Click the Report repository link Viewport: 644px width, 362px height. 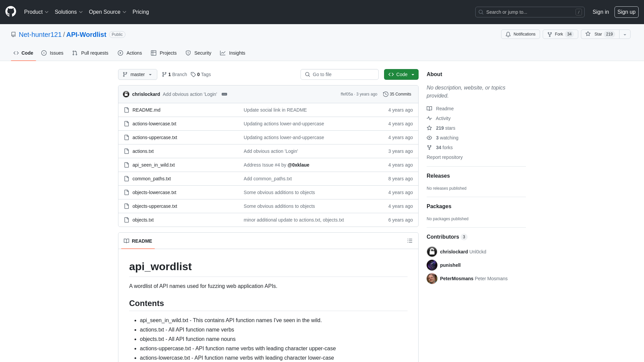coord(444,157)
